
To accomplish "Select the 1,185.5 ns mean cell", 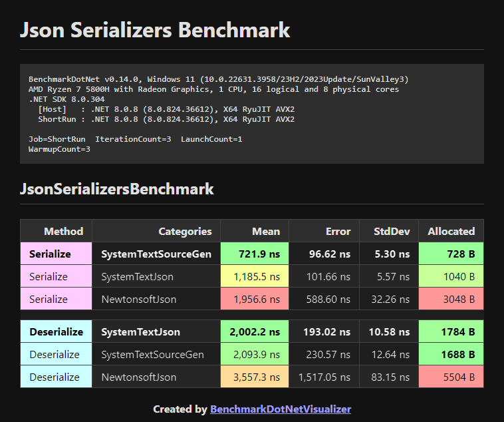I will pyautogui.click(x=255, y=276).
